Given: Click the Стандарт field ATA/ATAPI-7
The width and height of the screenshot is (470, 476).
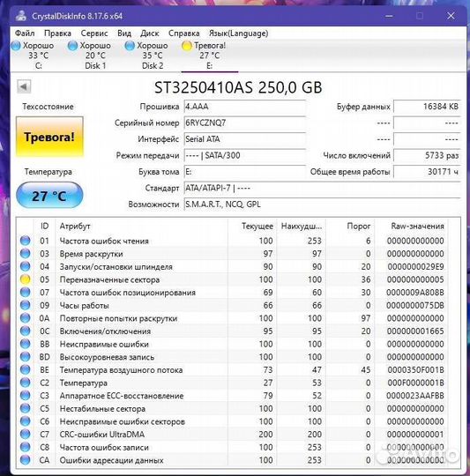Looking at the screenshot, I should (x=323, y=189).
